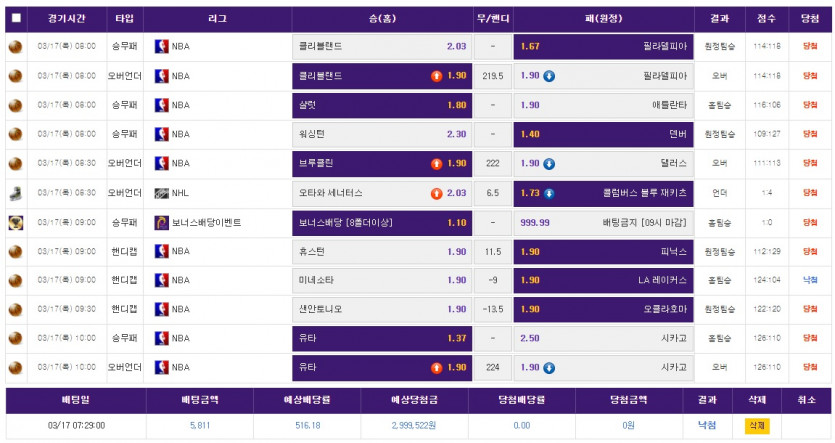Click the 경기시간 column header
The image size is (835, 443).
coord(66,18)
